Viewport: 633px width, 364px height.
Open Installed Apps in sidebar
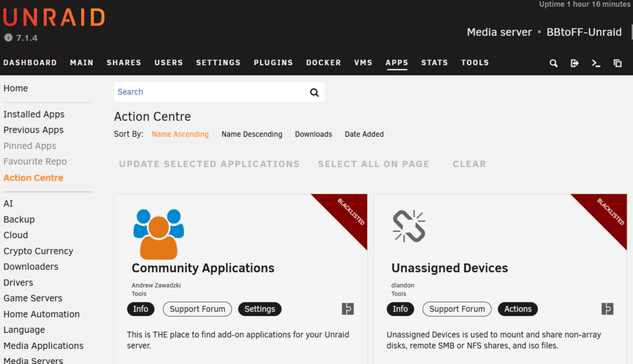click(x=34, y=114)
